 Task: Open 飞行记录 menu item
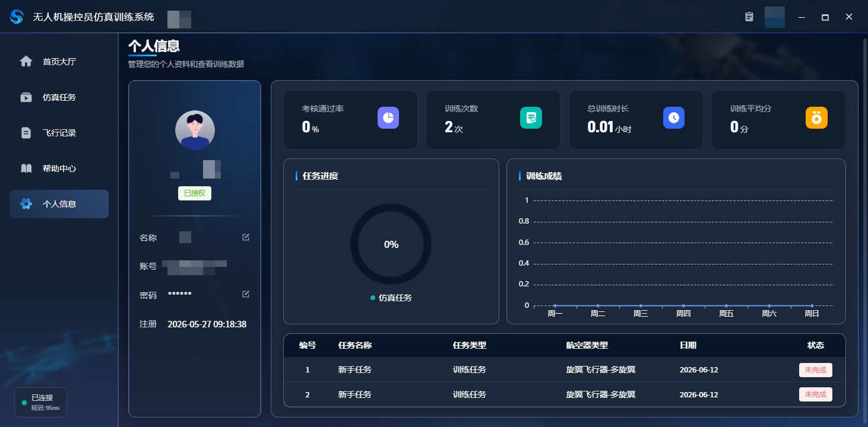pos(59,133)
